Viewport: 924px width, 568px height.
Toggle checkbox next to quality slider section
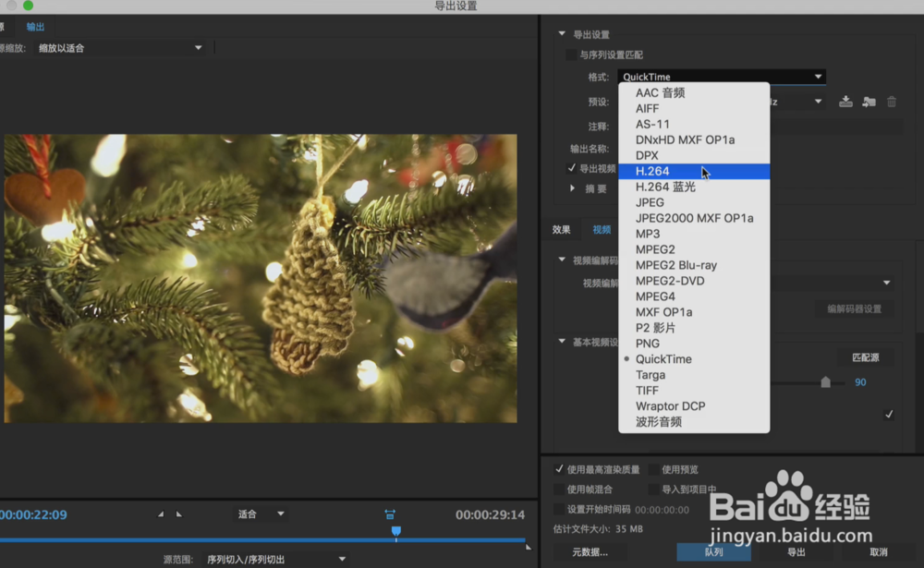889,414
